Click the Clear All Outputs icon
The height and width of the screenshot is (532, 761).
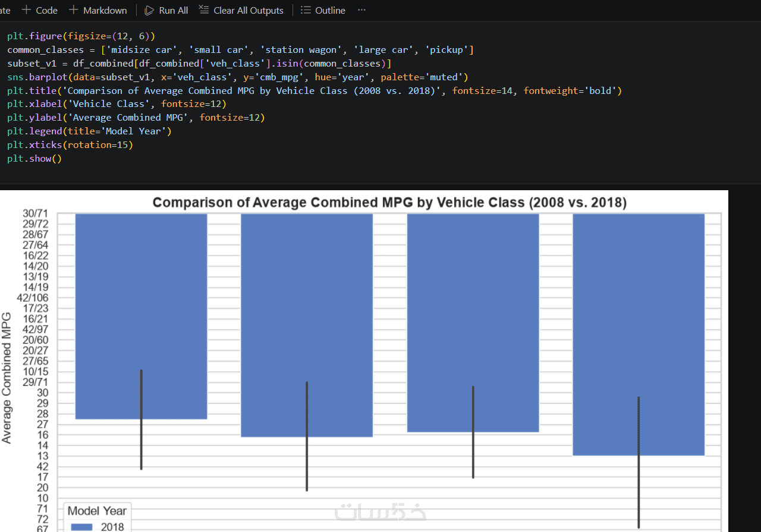203,10
